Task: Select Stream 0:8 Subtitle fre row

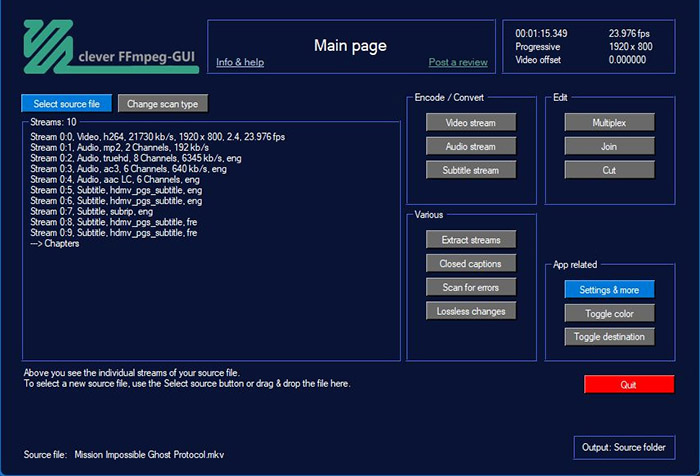Action: [114, 222]
